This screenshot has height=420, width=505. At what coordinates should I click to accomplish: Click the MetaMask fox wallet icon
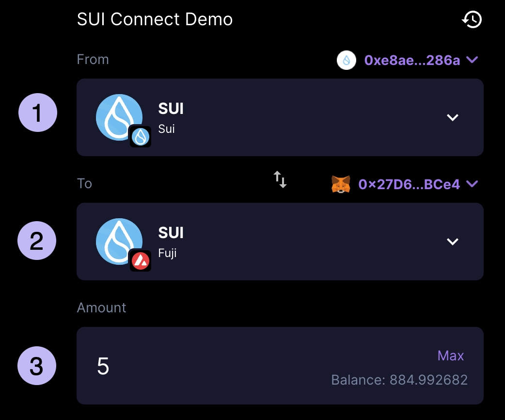point(341,184)
